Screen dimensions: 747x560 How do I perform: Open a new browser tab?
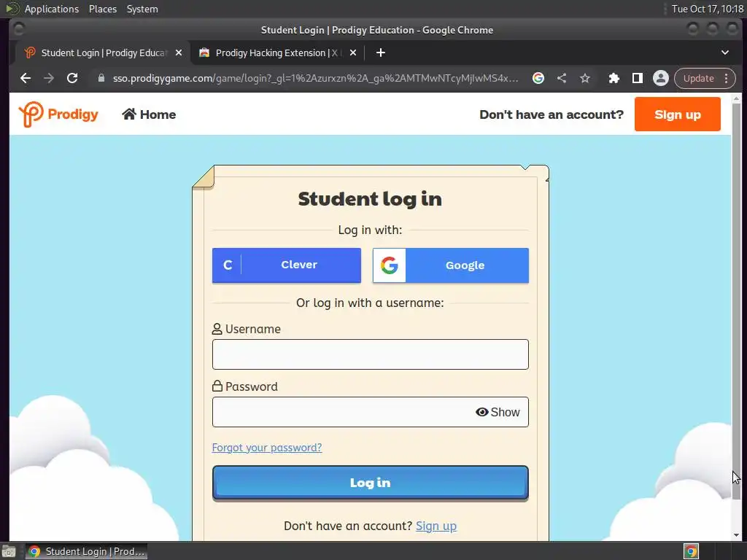(380, 52)
